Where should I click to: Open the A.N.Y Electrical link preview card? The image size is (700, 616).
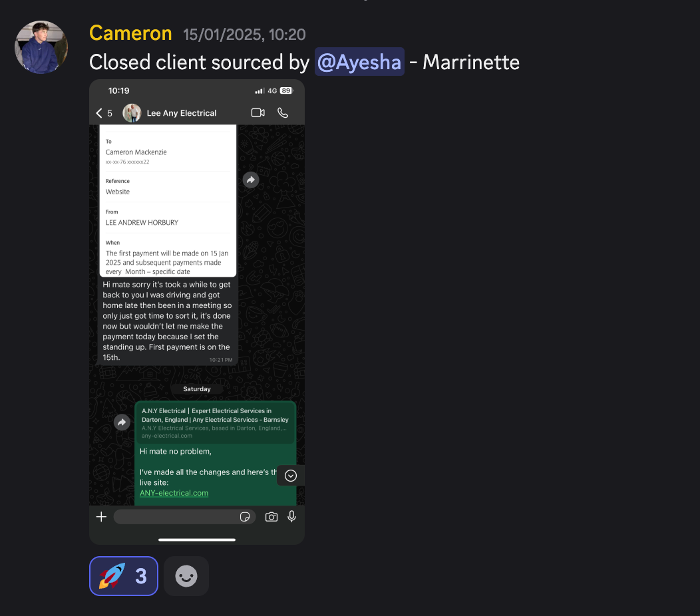tap(215, 422)
